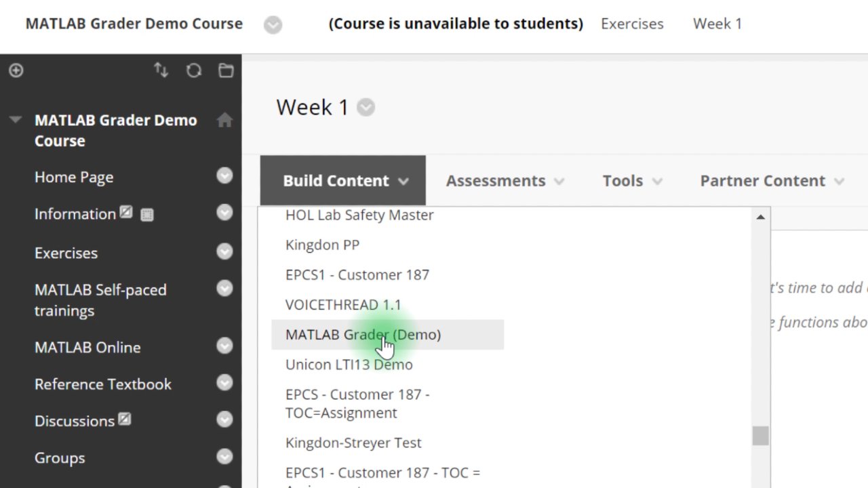The height and width of the screenshot is (488, 868).
Task: Toggle the MATLAB Online item options
Action: pos(224,346)
